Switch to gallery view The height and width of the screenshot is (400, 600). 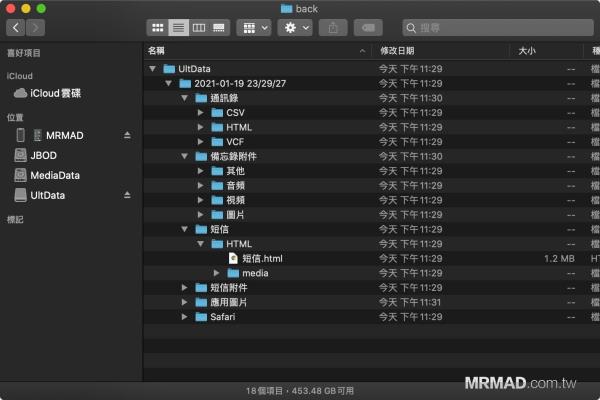pos(219,28)
